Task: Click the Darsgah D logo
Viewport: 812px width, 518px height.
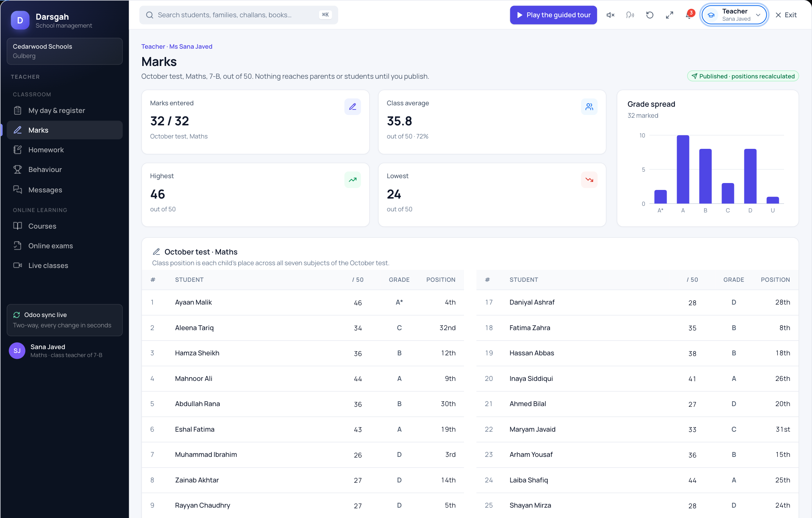Action: click(20, 20)
